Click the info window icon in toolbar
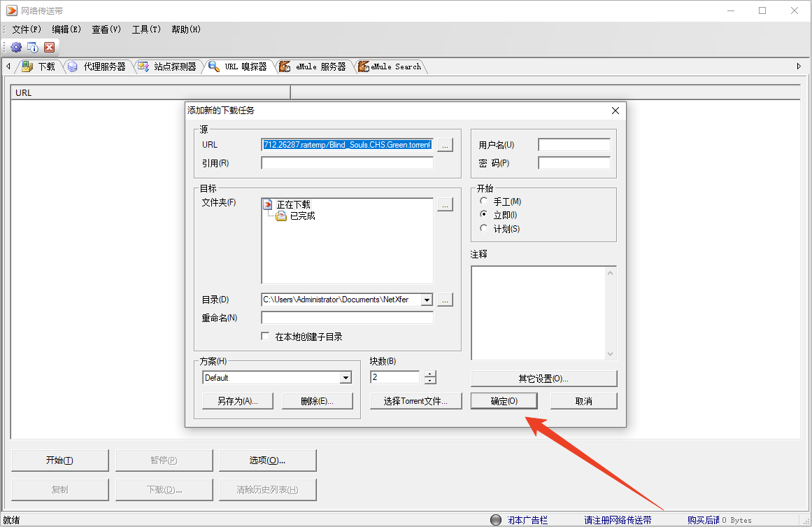This screenshot has height=527, width=812. [x=33, y=47]
